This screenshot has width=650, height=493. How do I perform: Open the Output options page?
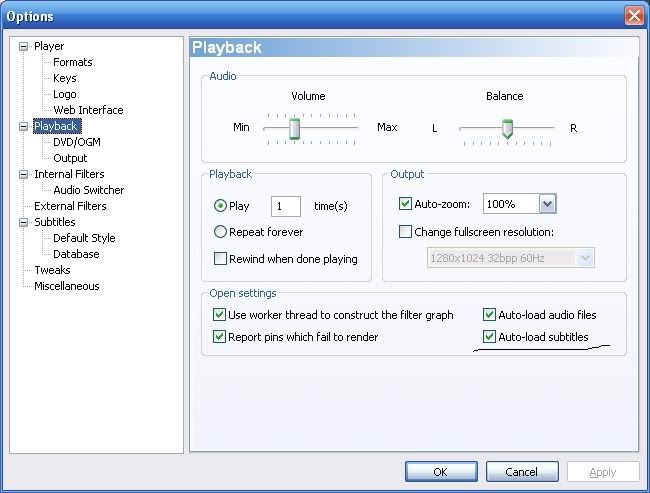70,158
